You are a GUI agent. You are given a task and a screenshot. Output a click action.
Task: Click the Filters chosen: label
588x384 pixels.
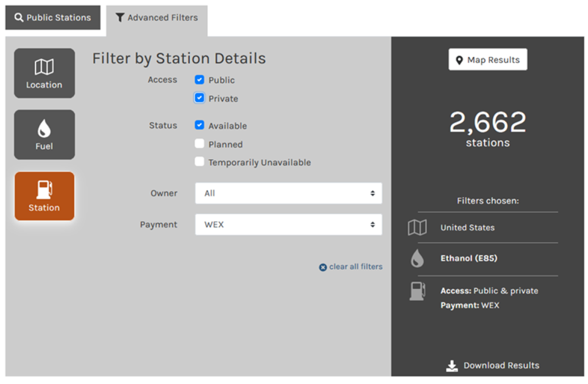tap(488, 201)
